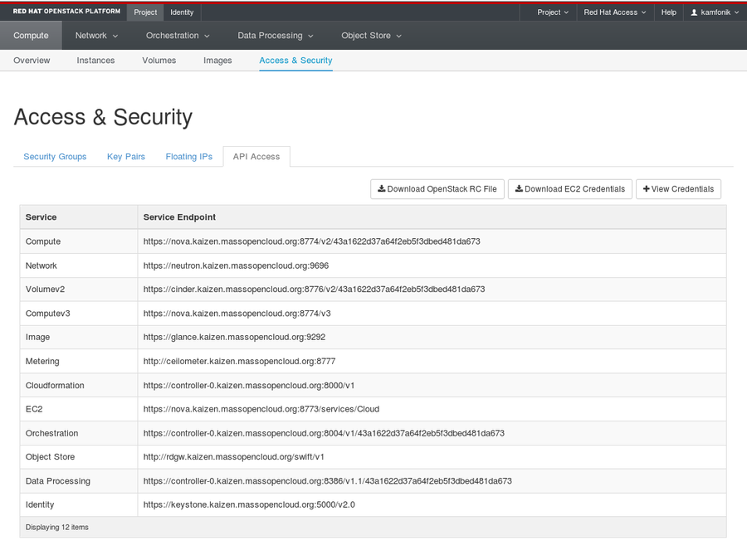Expand the Orchestration menu chevron
The image size is (747, 560).
pos(207,37)
